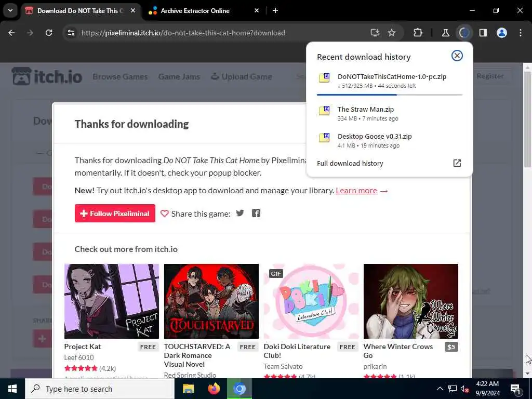532x399 pixels.
Task: Bookmark this page with star icon
Action: click(x=392, y=33)
